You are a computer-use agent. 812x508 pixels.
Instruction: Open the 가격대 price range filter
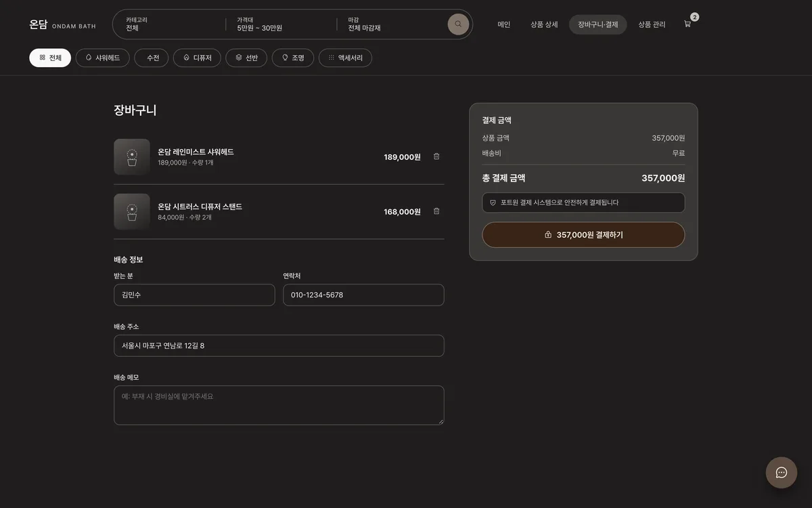281,24
